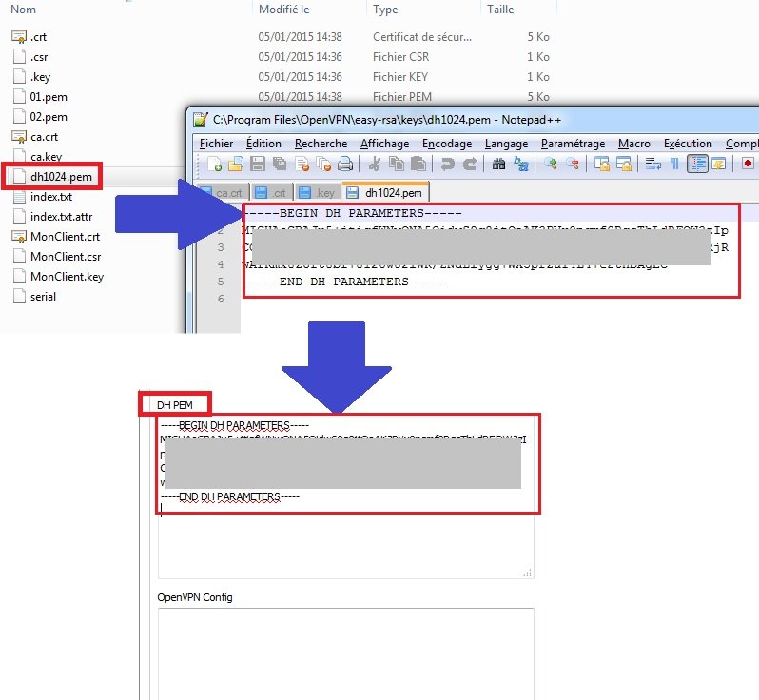Viewport: 759px width, 700px height.
Task: Open the Encodage menu
Action: point(447,144)
